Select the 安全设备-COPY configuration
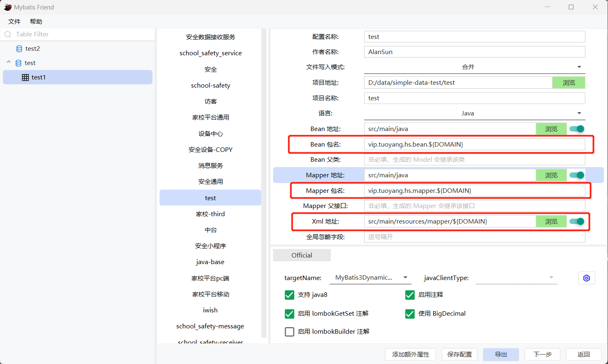The image size is (608, 364). coord(210,150)
